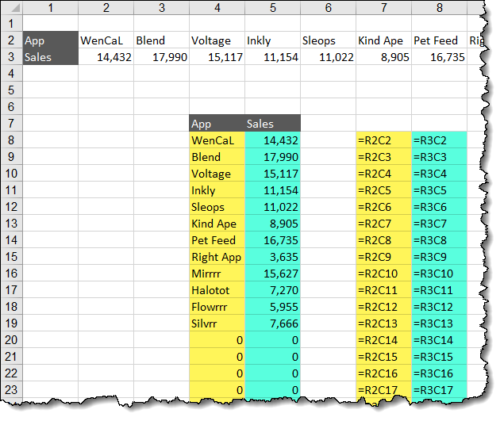
Task: Click the yellow Right App cell
Action: click(x=217, y=257)
